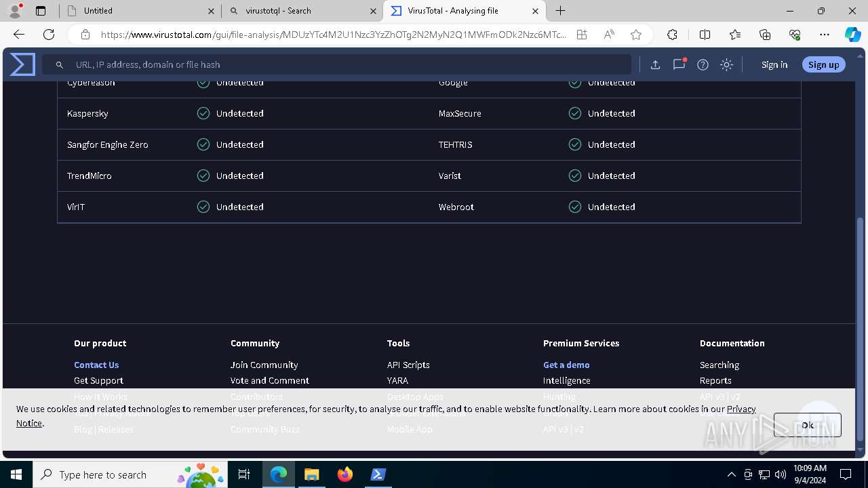
Task: Close the VirusTotal - Analysing file tab
Action: (535, 11)
